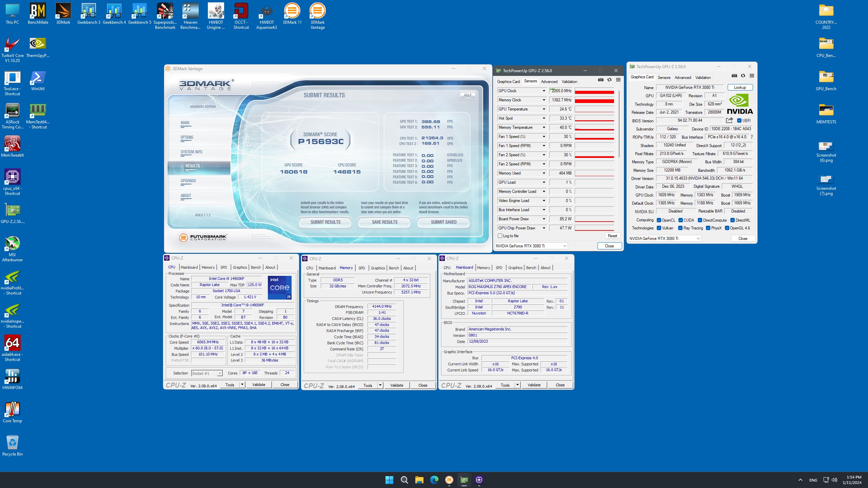Image resolution: width=868 pixels, height=488 pixels.
Task: Open the Heaven Benchmark shortcut
Action: tap(191, 16)
